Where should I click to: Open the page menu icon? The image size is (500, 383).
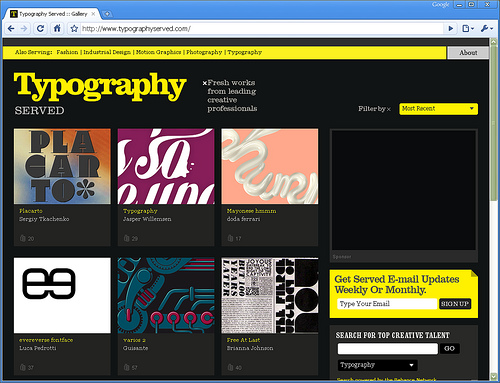point(468,29)
